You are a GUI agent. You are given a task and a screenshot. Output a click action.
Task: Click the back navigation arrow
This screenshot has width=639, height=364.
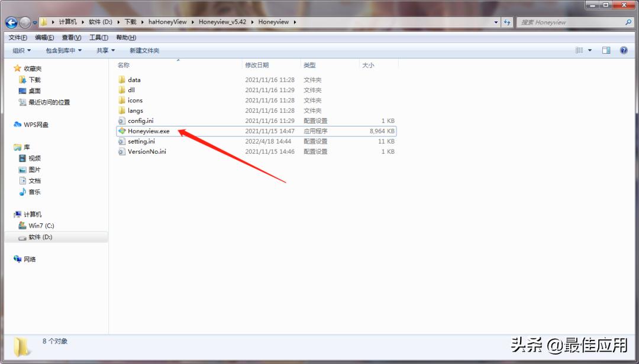tap(11, 22)
